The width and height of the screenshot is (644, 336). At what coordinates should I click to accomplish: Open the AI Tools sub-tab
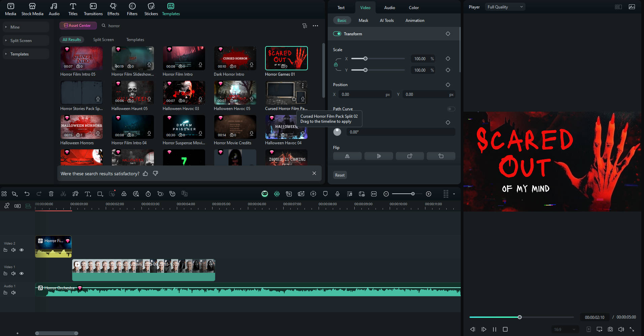click(x=387, y=20)
